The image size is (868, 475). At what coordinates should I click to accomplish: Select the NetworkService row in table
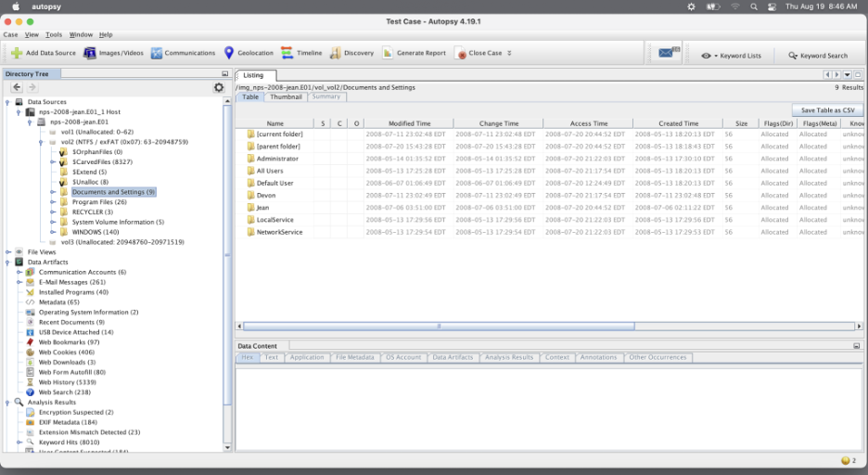pyautogui.click(x=550, y=232)
